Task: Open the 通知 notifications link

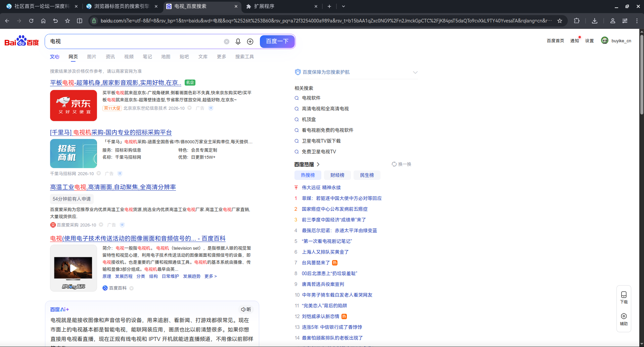Action: coord(574,41)
